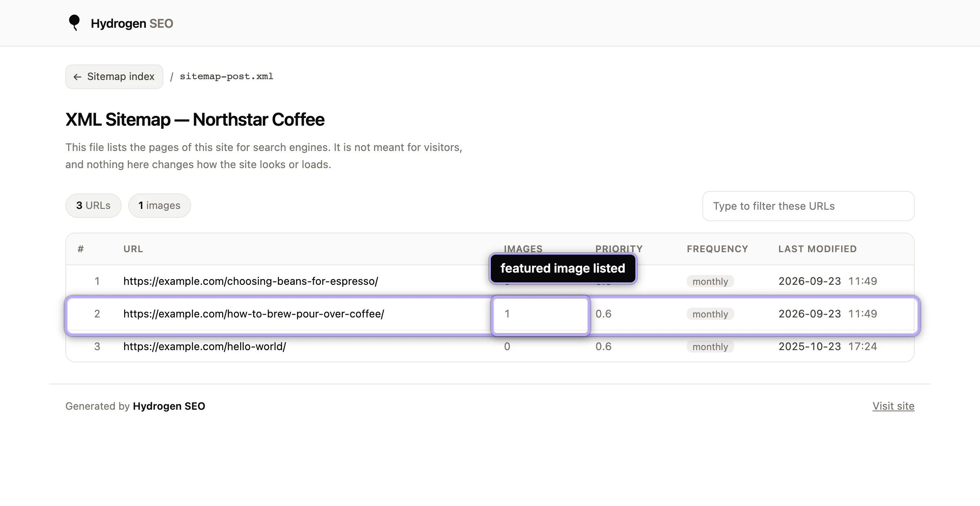Click last modified date in pour-over row
Screen dimensions: 980x506
[828, 314]
